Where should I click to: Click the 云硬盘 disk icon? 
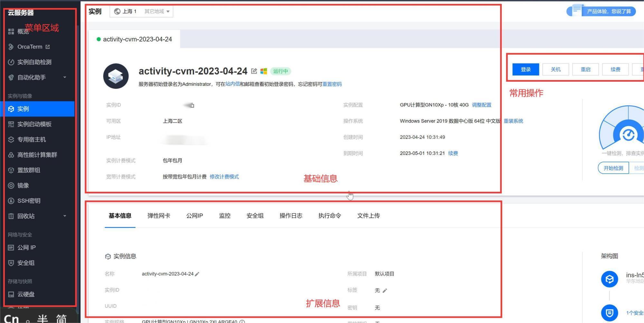click(x=11, y=294)
